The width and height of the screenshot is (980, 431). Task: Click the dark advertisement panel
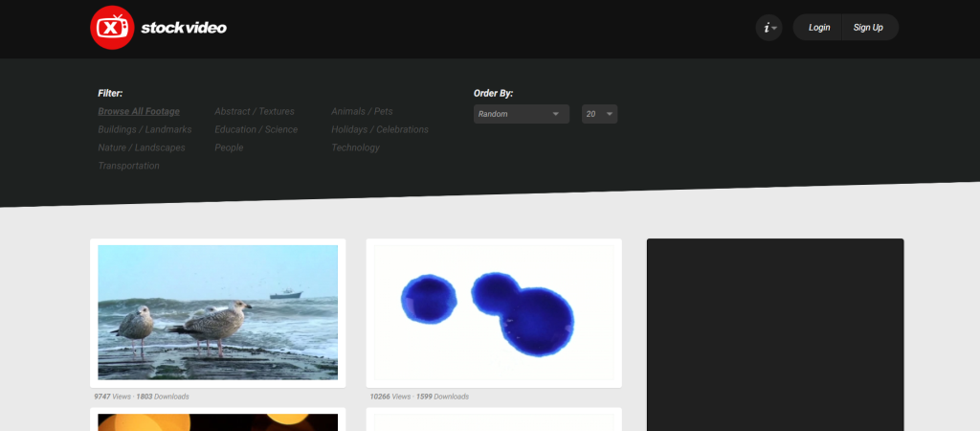[x=775, y=334]
